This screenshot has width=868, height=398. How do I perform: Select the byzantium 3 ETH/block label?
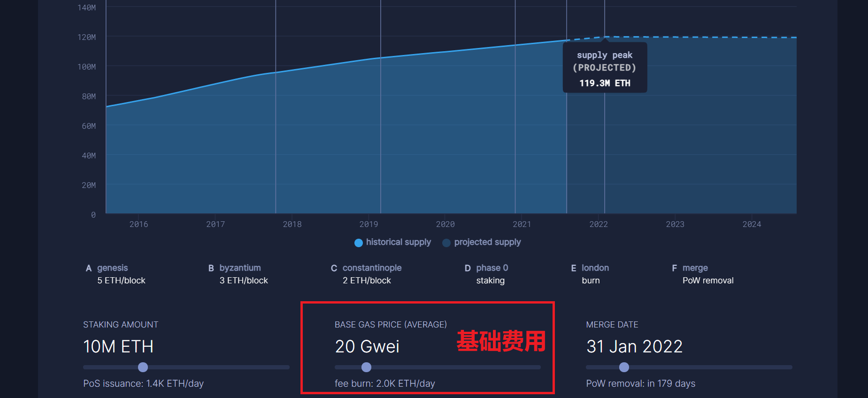point(238,274)
